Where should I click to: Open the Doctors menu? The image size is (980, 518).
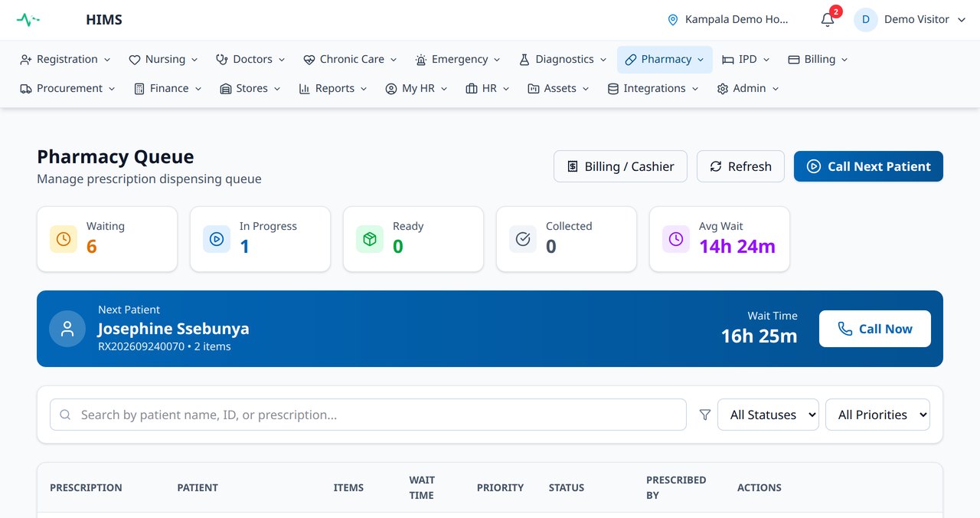(x=250, y=59)
